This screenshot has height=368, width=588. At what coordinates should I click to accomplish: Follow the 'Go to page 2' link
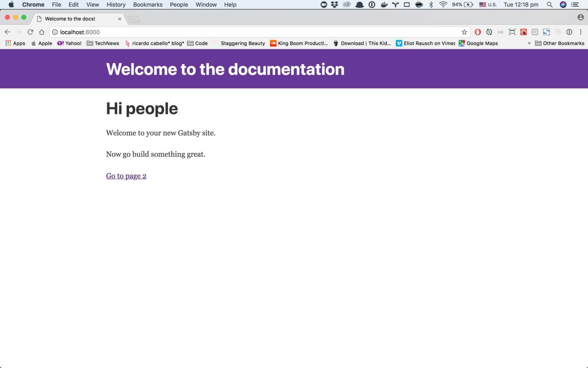coord(126,176)
